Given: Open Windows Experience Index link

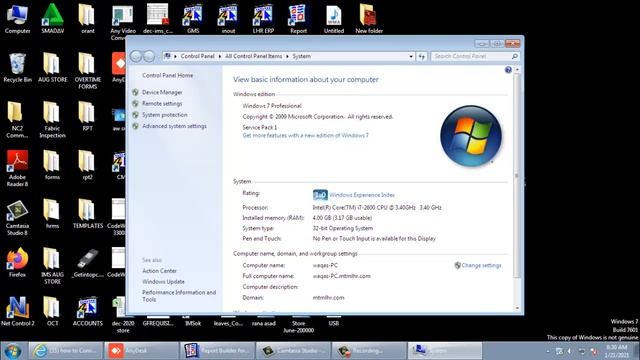Looking at the screenshot, I should pos(362,195).
